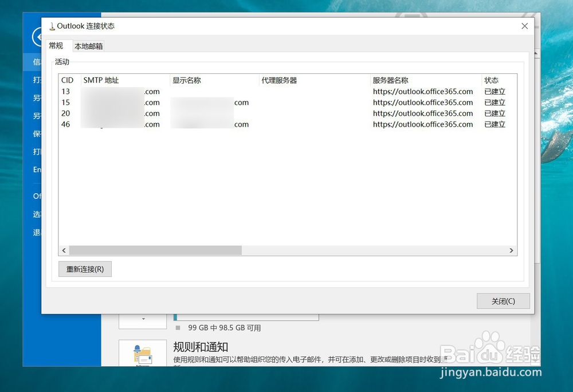Click 已建立 status in CID 13 row
This screenshot has height=392, width=573.
tap(495, 91)
